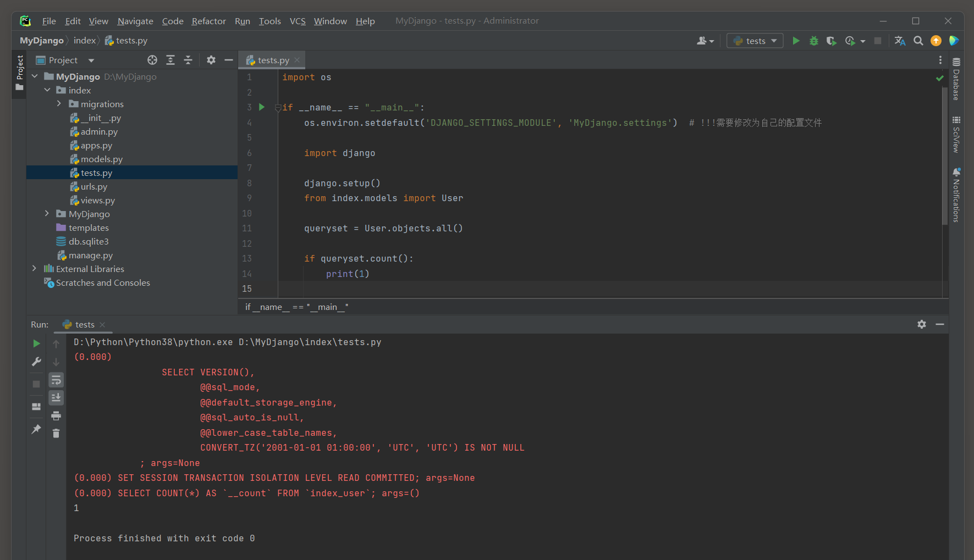Click the stop square in the Run panel

(36, 384)
